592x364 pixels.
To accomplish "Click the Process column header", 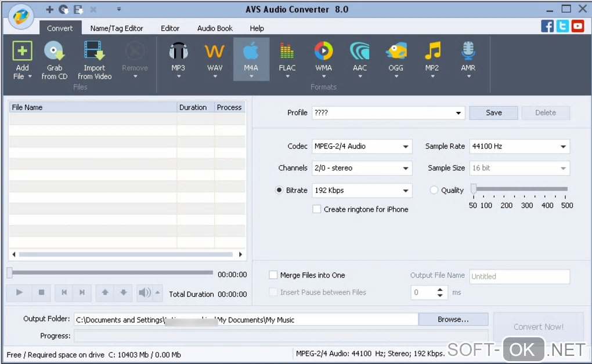I will click(x=230, y=107).
